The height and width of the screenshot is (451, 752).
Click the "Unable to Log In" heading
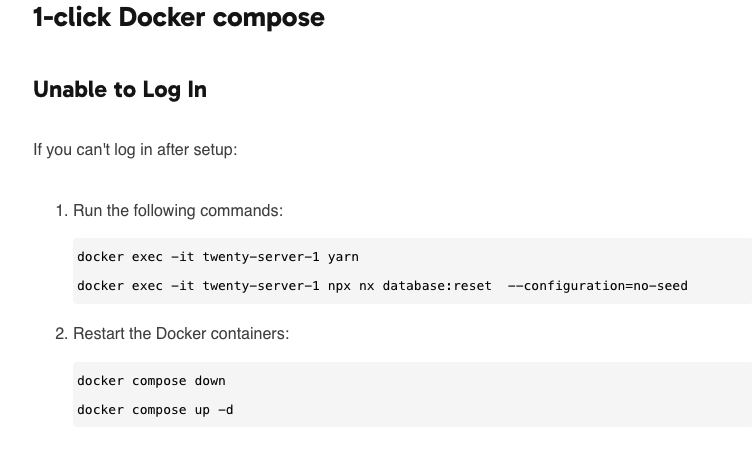120,89
